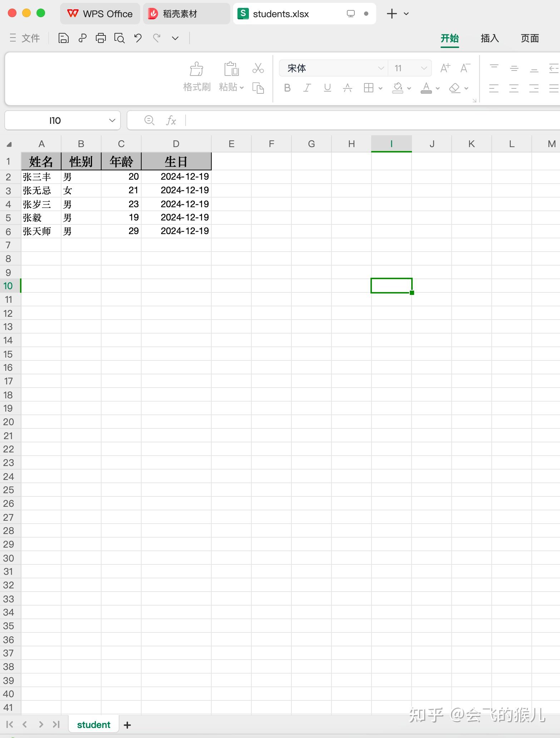Click the Clear eraser icon
This screenshot has height=738, width=560.
coord(455,88)
